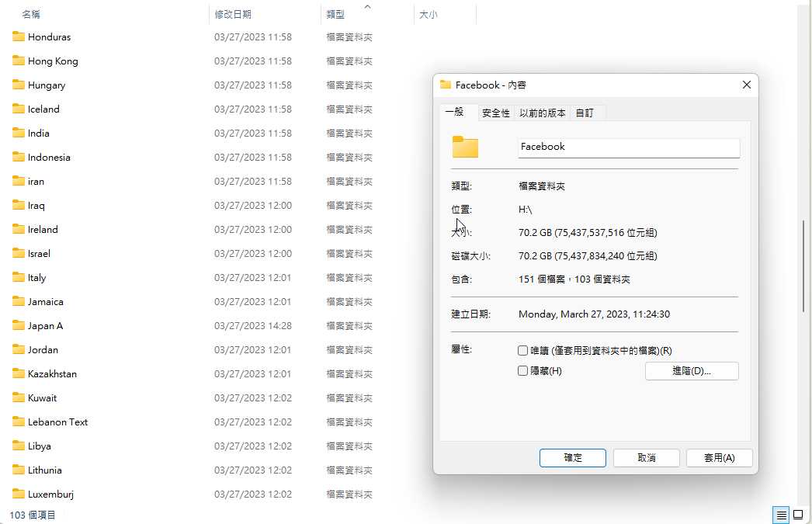
Task: Sort by the 名稱 column header
Action: [x=31, y=15]
